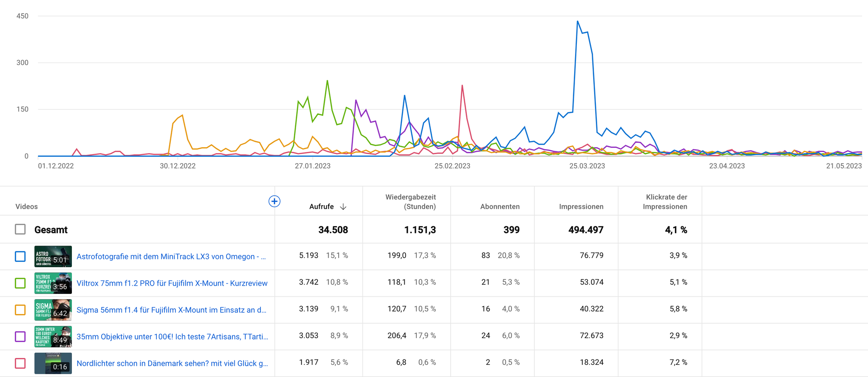Click the blue plus add-metric icon
Viewport: 868px width, 377px height.
tap(274, 202)
